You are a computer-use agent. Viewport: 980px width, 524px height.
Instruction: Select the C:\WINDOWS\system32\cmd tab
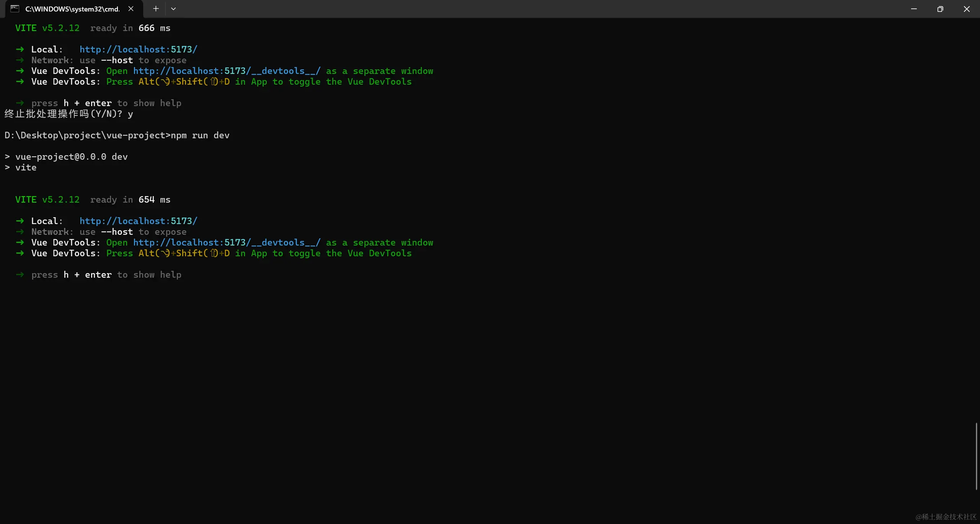tap(72, 9)
